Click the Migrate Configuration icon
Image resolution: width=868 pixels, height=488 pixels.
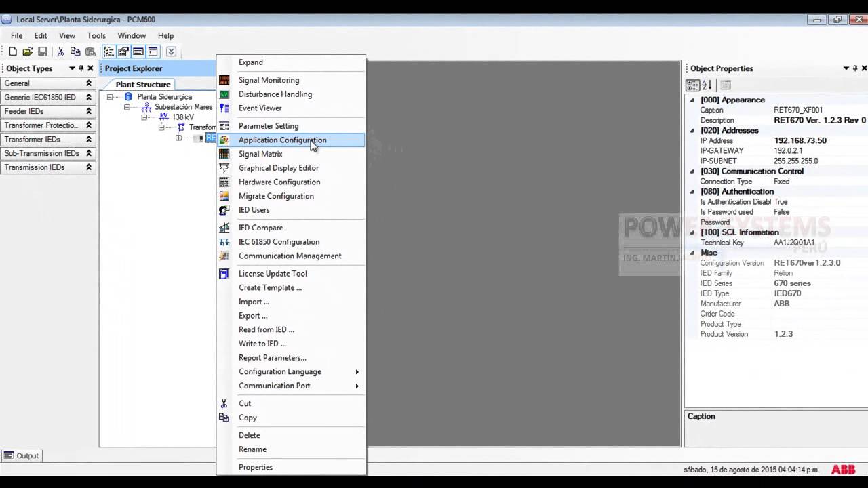coord(224,196)
